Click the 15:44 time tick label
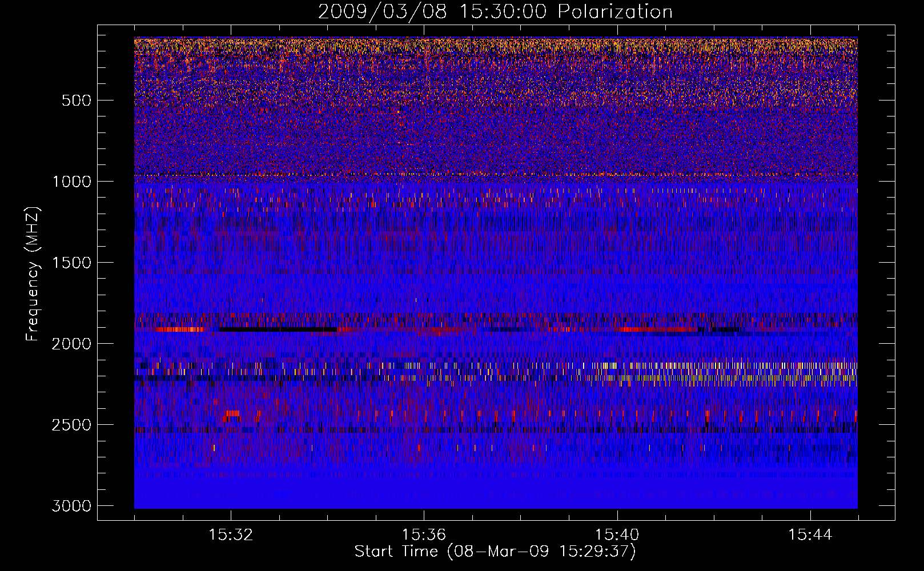924x571 pixels. click(x=810, y=535)
